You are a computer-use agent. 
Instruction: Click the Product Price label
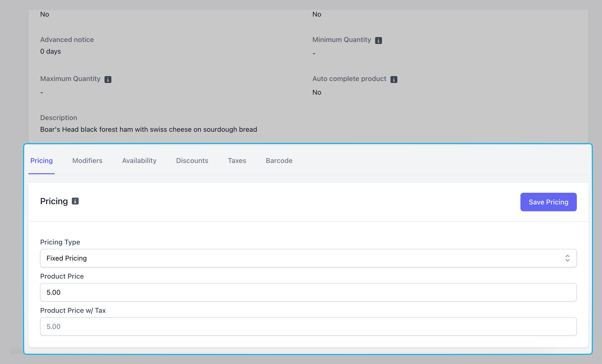(62, 276)
